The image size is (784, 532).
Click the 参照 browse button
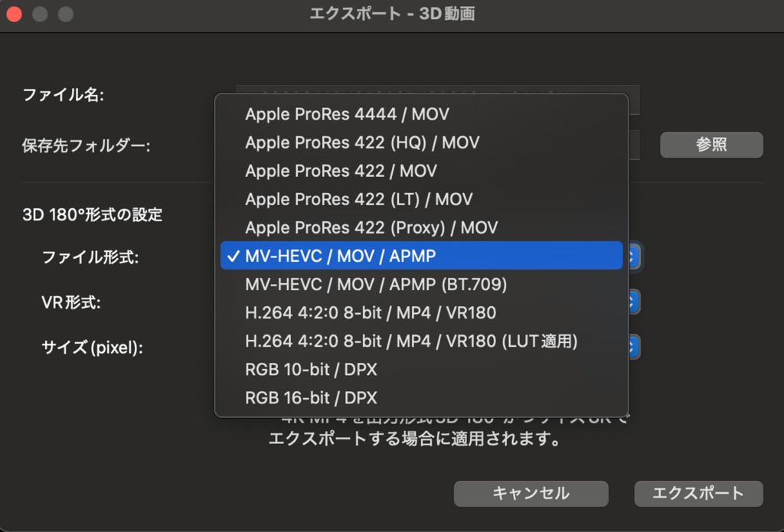[711, 145]
